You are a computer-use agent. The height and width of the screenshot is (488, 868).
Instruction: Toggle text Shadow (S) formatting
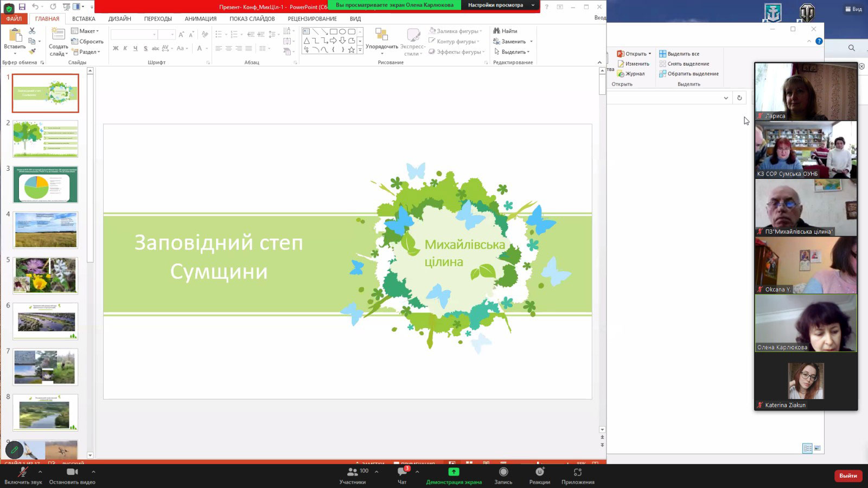click(x=145, y=48)
